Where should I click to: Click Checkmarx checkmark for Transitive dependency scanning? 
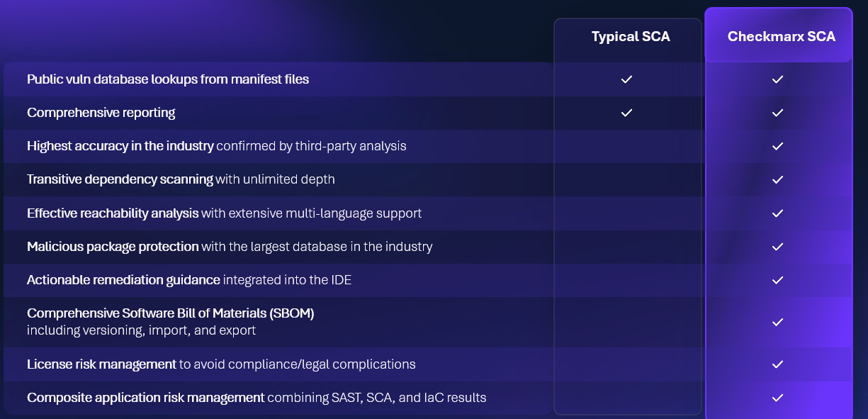[x=777, y=179]
